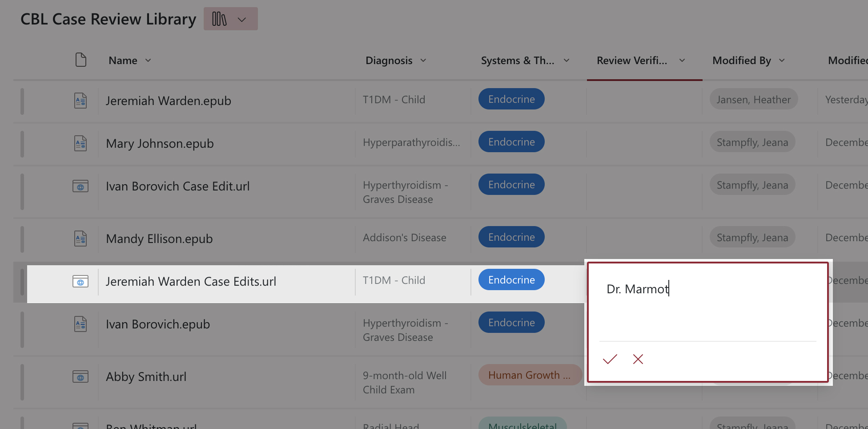Confirm the Dr. Marmot entry with checkmark
Viewport: 868px width, 429px height.
(610, 359)
